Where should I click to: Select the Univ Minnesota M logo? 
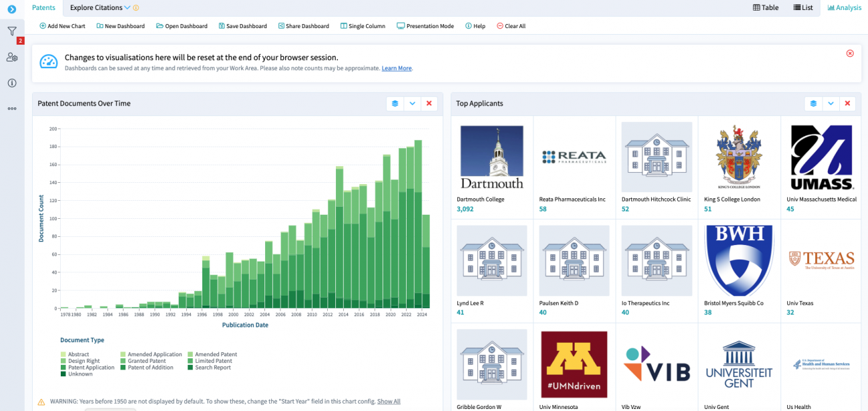pos(574,364)
